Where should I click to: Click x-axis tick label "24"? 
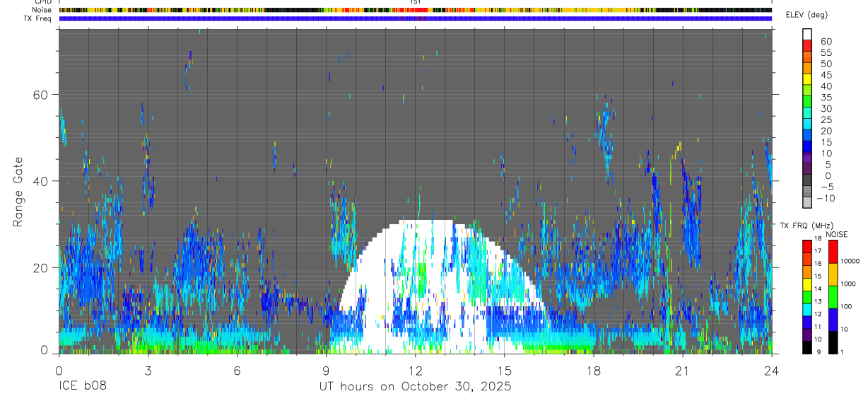[772, 370]
